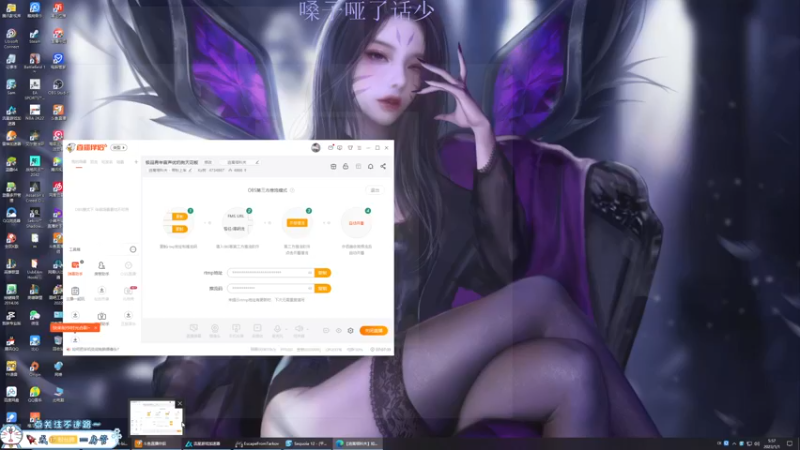Click the exit button beside the OBS mode heading

375,190
